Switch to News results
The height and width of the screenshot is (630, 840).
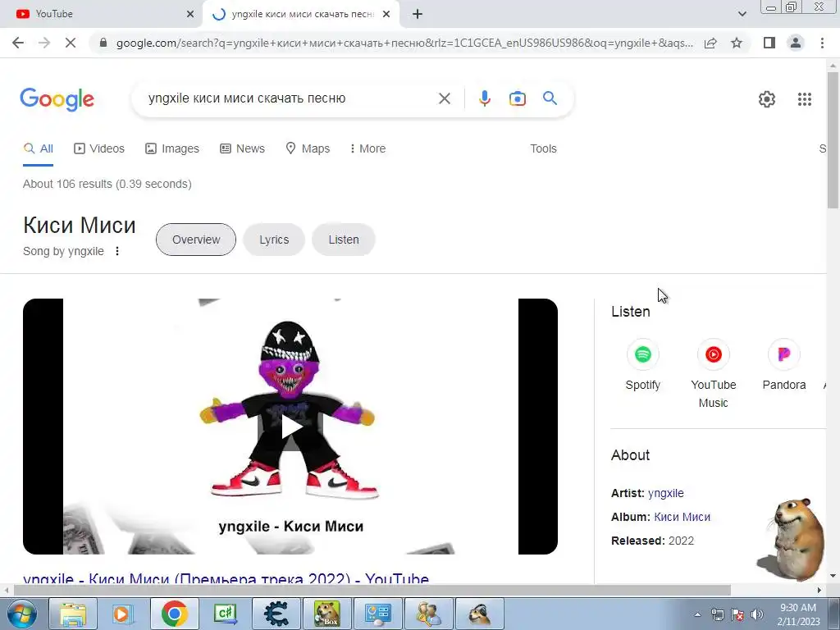pyautogui.click(x=242, y=148)
